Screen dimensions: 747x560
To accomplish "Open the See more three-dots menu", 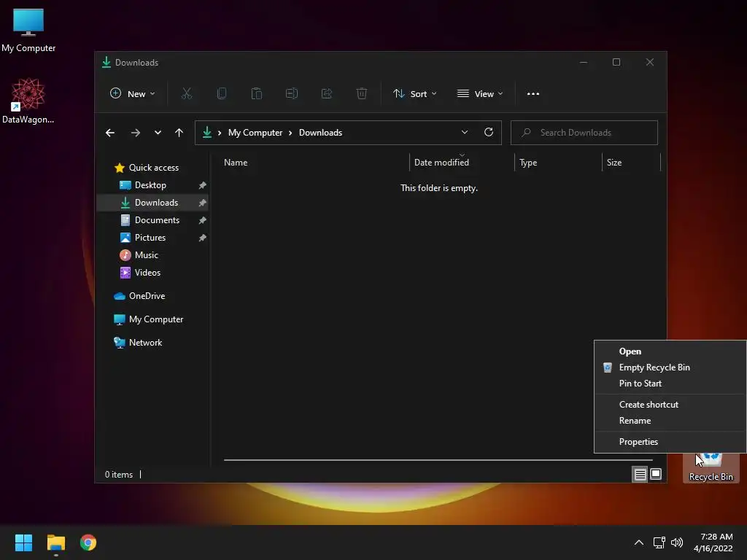I will tap(533, 94).
